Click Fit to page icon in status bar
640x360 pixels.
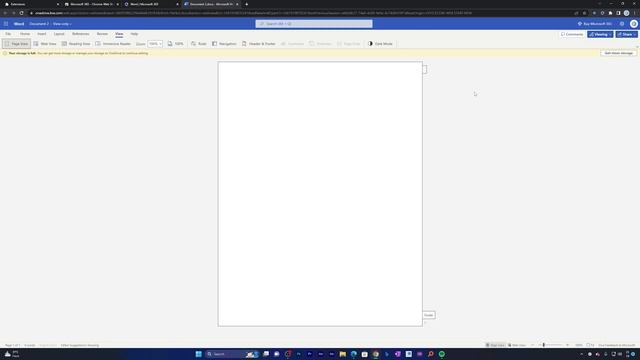[x=590, y=345]
